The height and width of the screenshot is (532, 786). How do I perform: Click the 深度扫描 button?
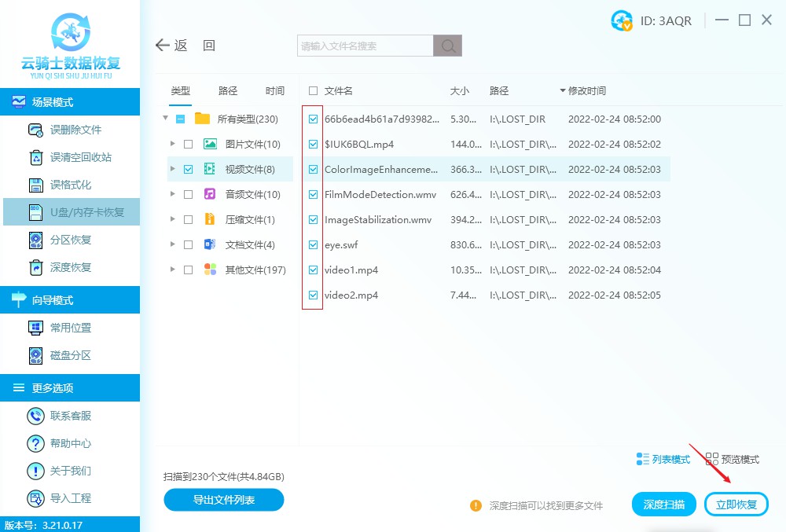click(664, 504)
